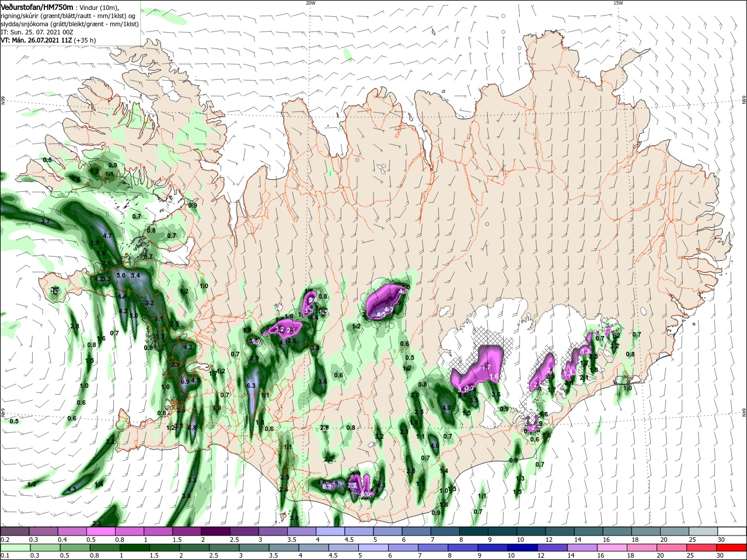Click the 'IT: Sun. 25. 07. 2021 00Z' line

(x=36, y=33)
